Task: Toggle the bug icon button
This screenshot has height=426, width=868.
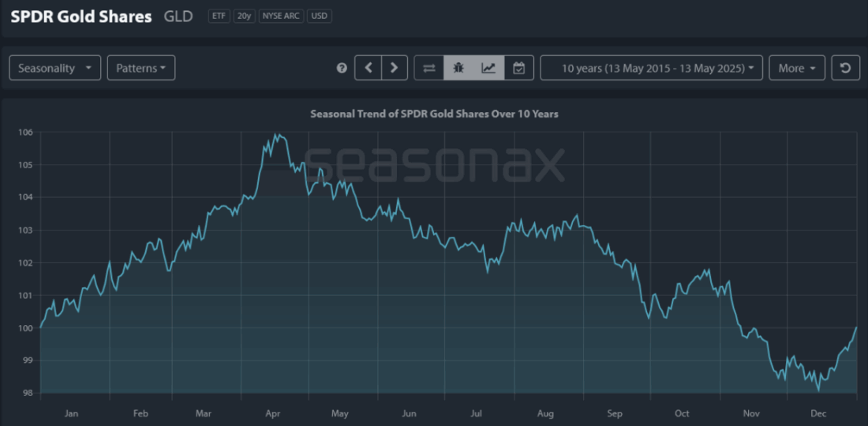Action: (458, 68)
